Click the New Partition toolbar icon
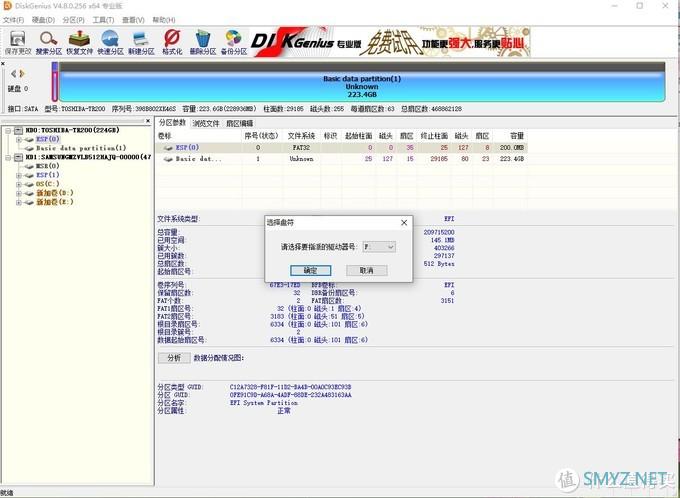 click(x=141, y=43)
